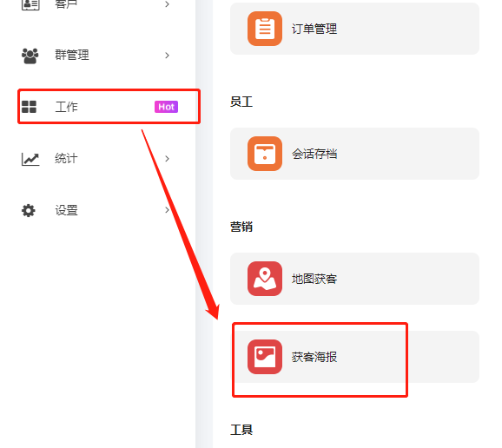Screen dimensions: 502x448
Task: Expand the 统计 menu chevron
Action: (x=167, y=159)
